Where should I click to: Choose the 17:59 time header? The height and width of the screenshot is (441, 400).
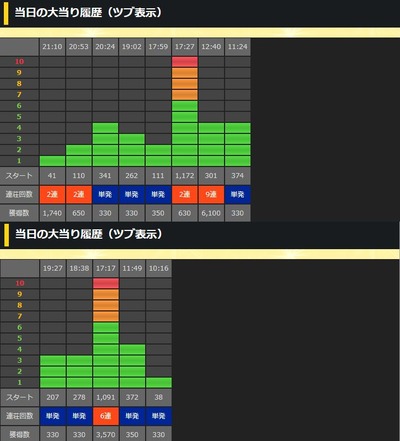point(158,47)
